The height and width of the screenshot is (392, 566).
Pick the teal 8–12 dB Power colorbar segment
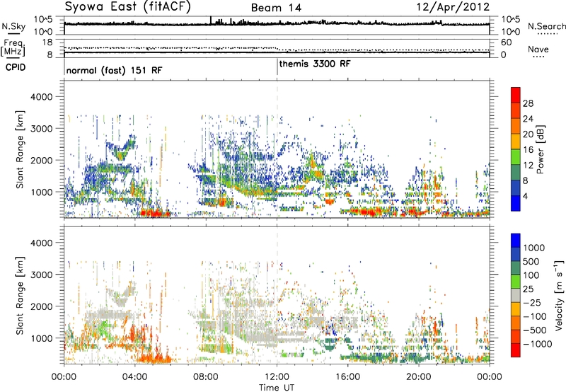pos(516,172)
